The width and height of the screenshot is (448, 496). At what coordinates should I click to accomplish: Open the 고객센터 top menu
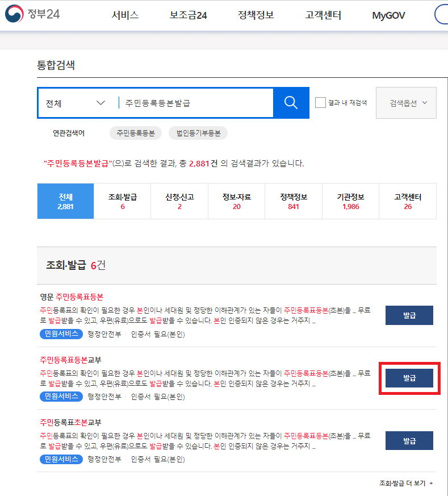pos(323,15)
